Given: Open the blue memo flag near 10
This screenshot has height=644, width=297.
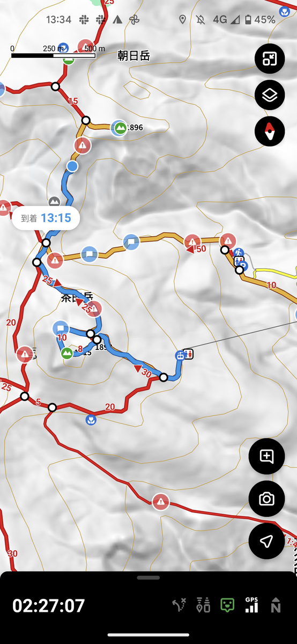Looking at the screenshot, I should [x=61, y=328].
